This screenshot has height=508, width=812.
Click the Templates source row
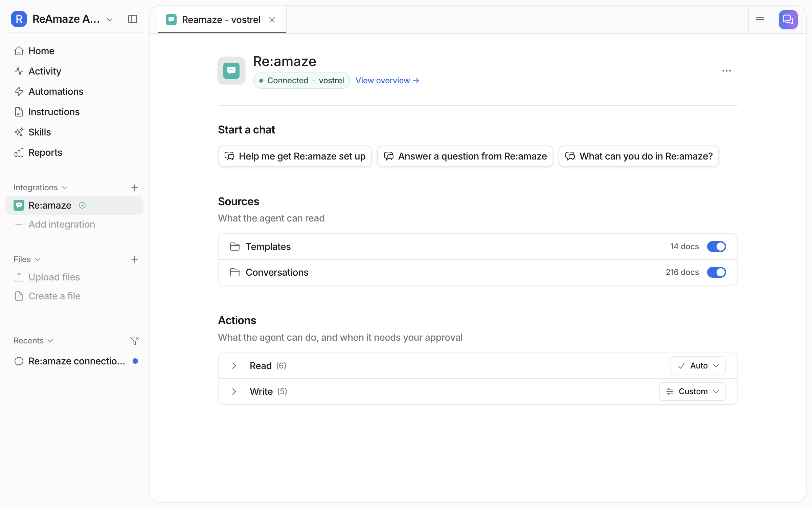(x=478, y=247)
